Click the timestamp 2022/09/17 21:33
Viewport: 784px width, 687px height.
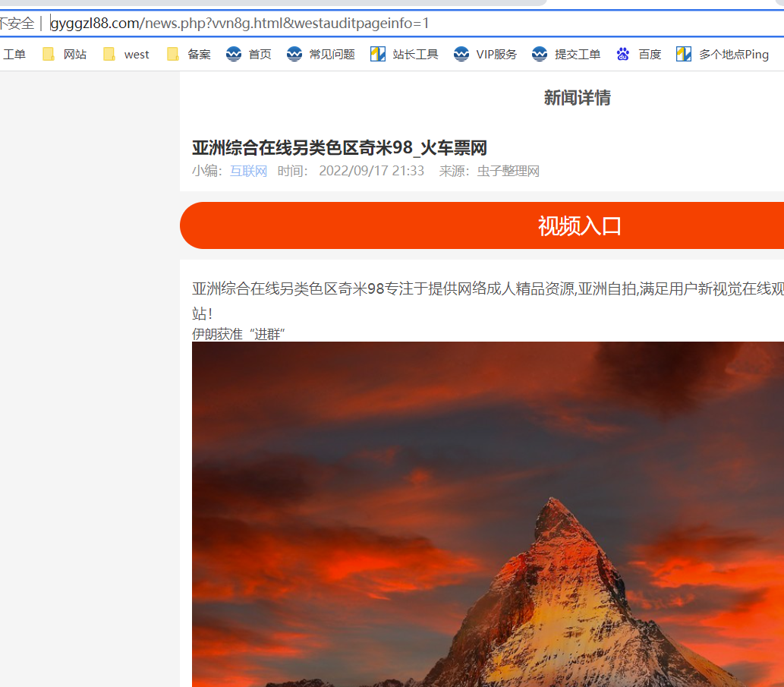371,171
